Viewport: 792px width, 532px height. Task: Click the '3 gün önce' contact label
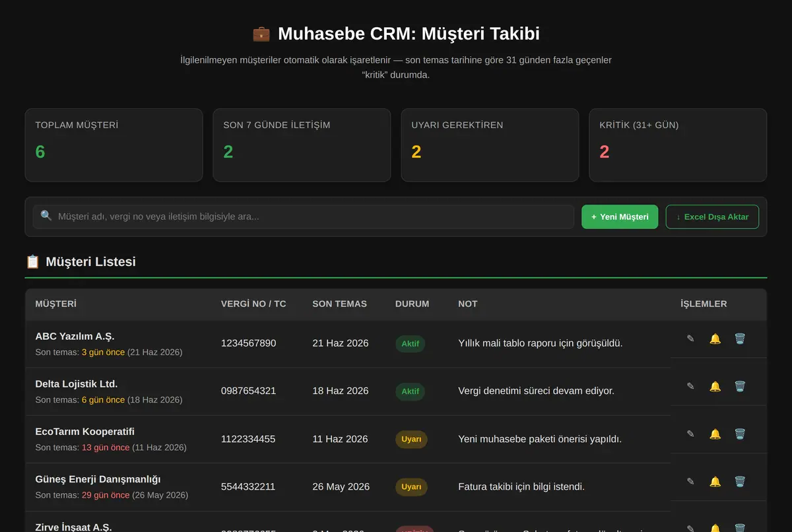[x=103, y=352]
